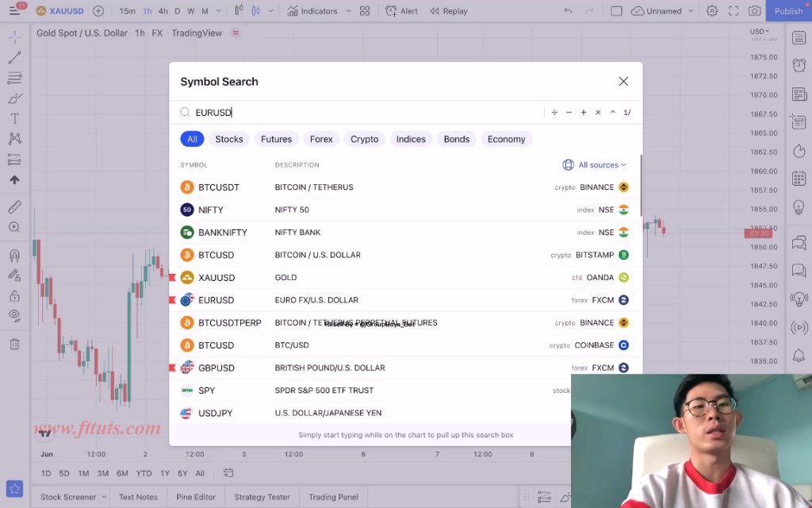812x508 pixels.
Task: Choose USDJPY result row
Action: tap(370, 413)
